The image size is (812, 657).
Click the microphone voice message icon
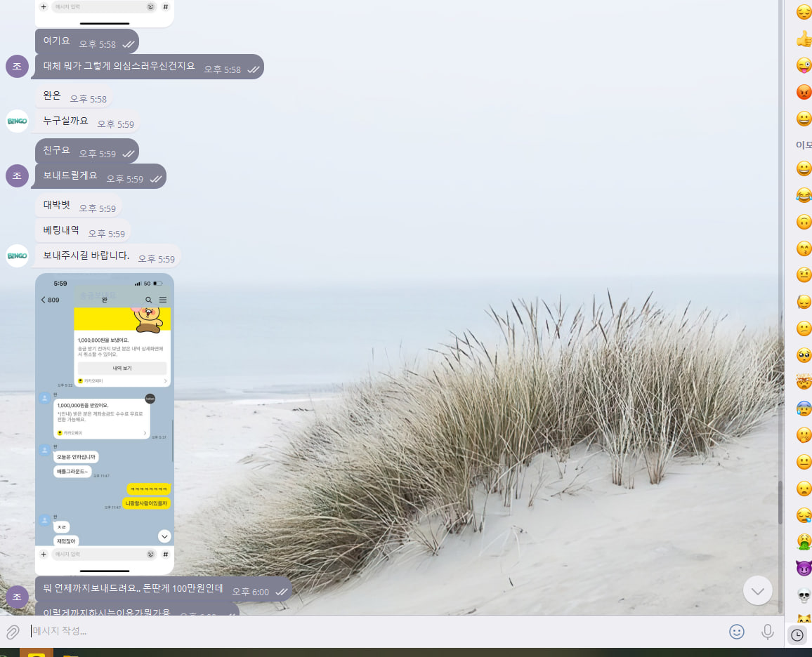[x=768, y=632]
